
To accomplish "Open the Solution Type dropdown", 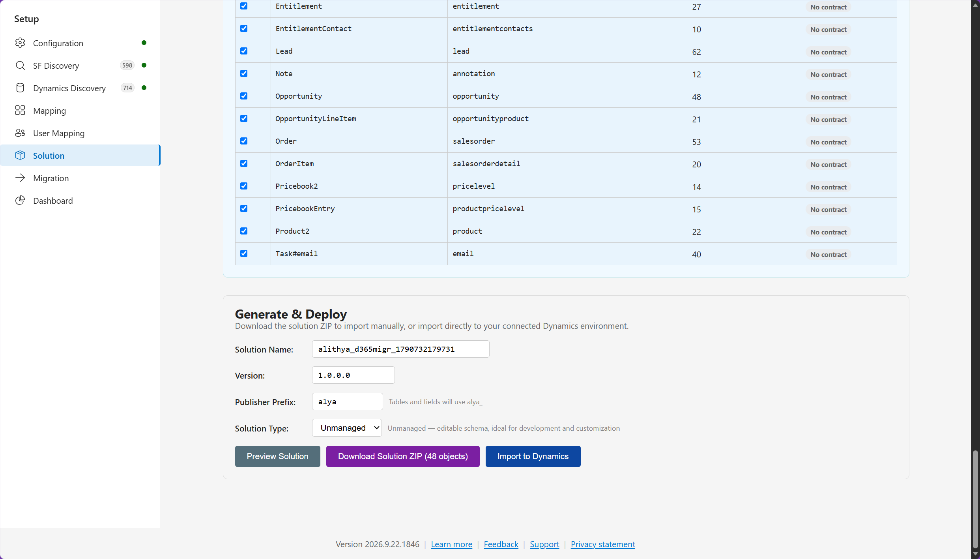I will click(x=347, y=428).
